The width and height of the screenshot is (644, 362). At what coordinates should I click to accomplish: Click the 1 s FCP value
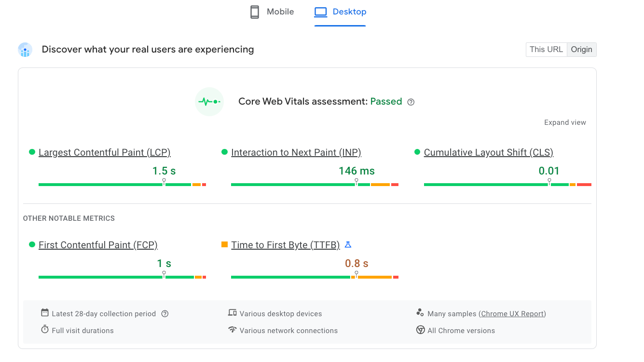tap(164, 263)
